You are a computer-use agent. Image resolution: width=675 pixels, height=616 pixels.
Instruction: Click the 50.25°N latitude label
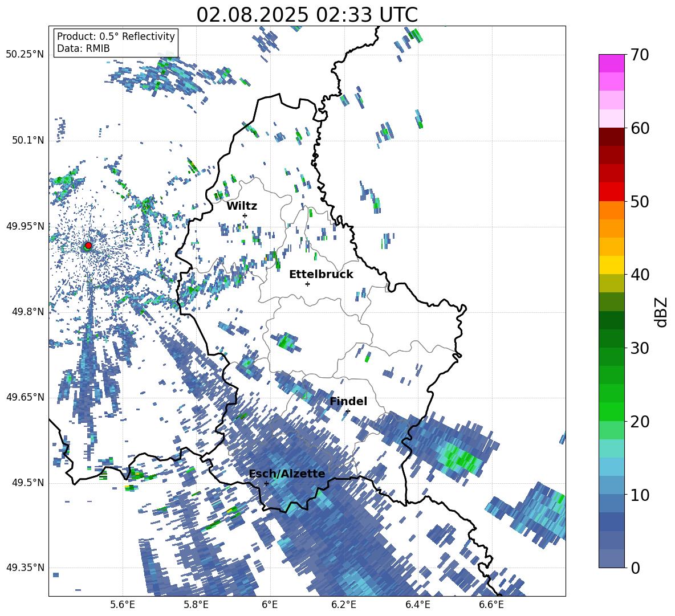tap(25, 55)
